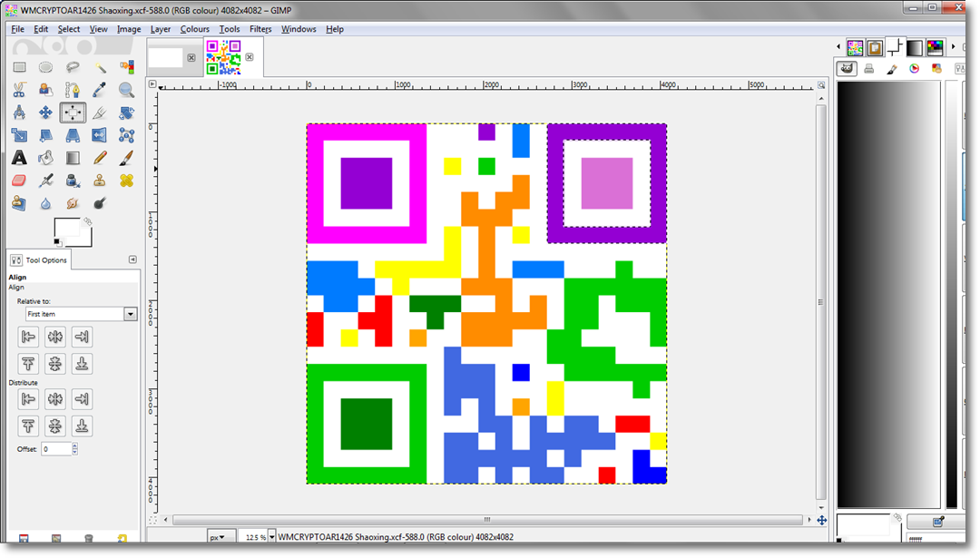Viewport: 980px width, 558px height.
Task: Click the horizontal canvas scrollbar
Action: tap(487, 520)
